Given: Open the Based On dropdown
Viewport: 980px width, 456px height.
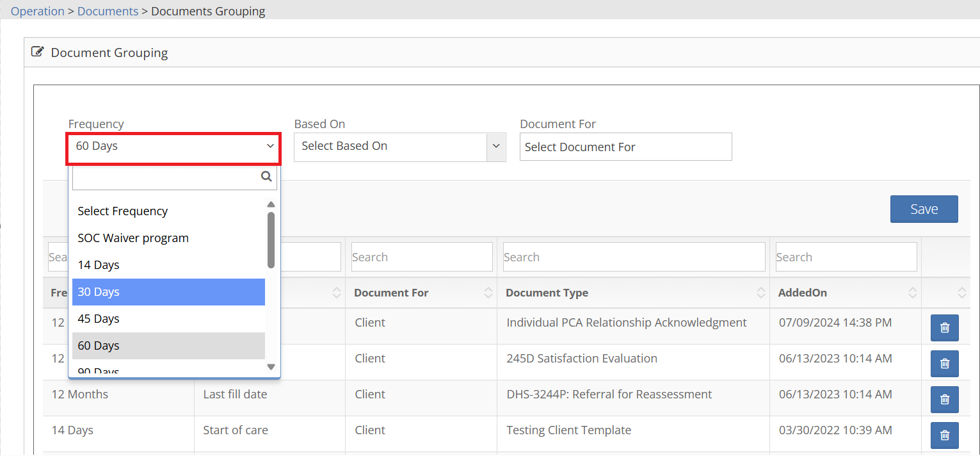Looking at the screenshot, I should click(x=399, y=147).
